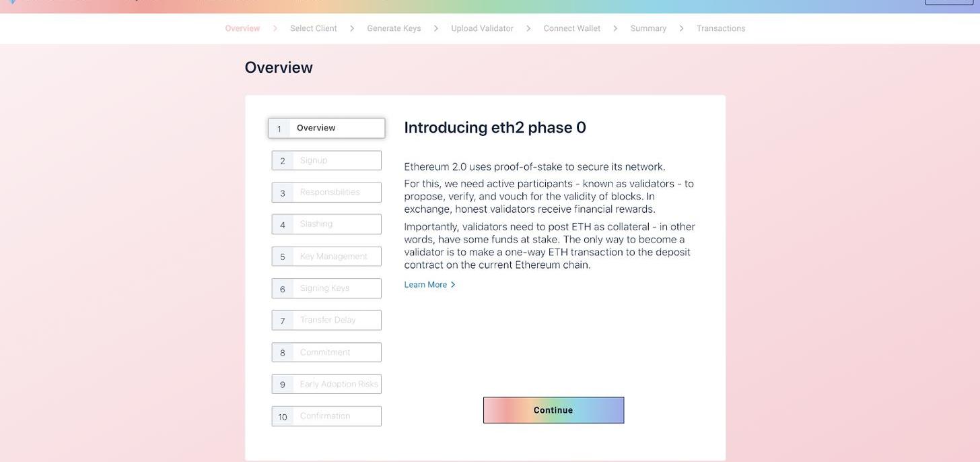Navigate to Connect Wallet breadcrumb step
Image resolution: width=980 pixels, height=462 pixels.
click(x=571, y=28)
